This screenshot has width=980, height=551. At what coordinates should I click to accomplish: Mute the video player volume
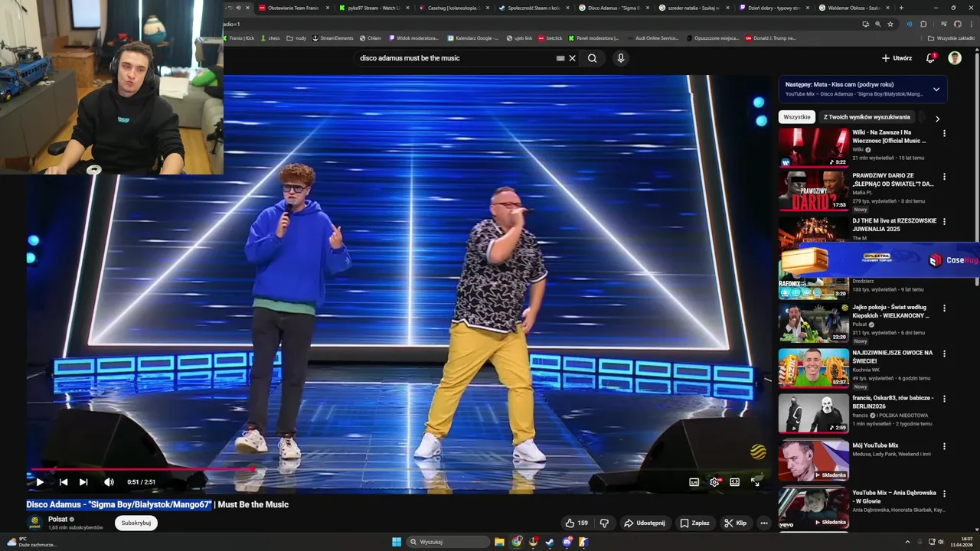coord(109,482)
